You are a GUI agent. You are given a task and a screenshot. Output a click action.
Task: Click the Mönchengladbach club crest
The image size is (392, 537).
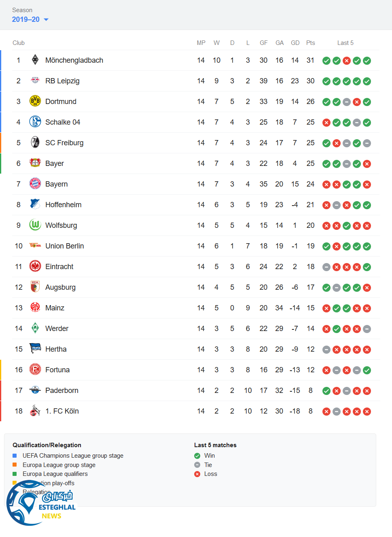(35, 60)
